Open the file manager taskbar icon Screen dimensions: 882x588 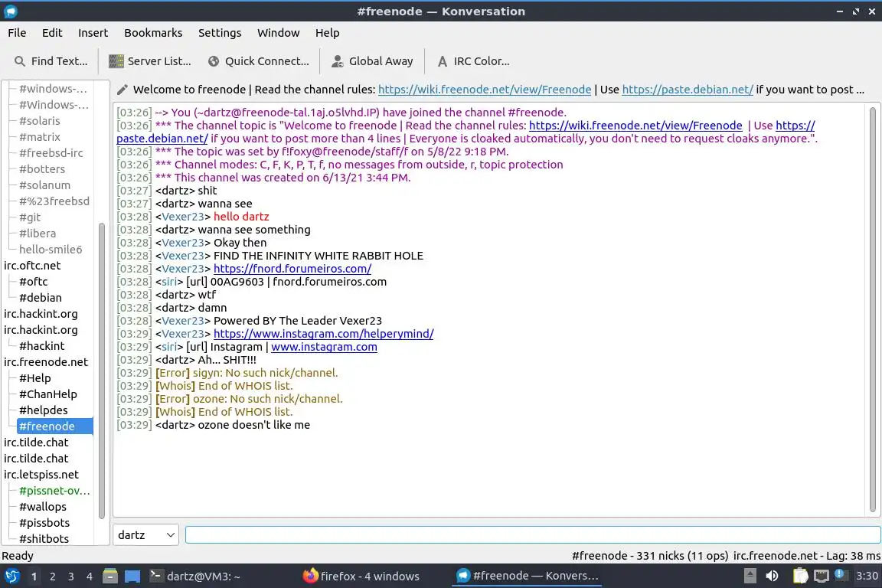[110, 577]
